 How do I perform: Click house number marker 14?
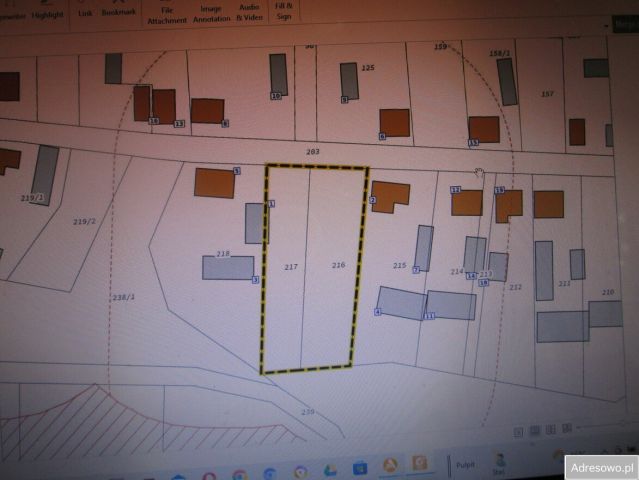click(471, 276)
